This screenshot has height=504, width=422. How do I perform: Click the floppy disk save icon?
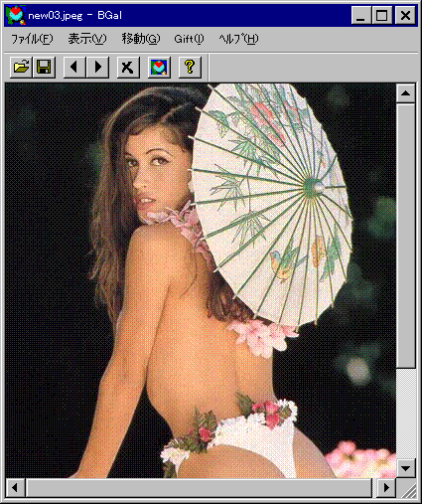44,68
